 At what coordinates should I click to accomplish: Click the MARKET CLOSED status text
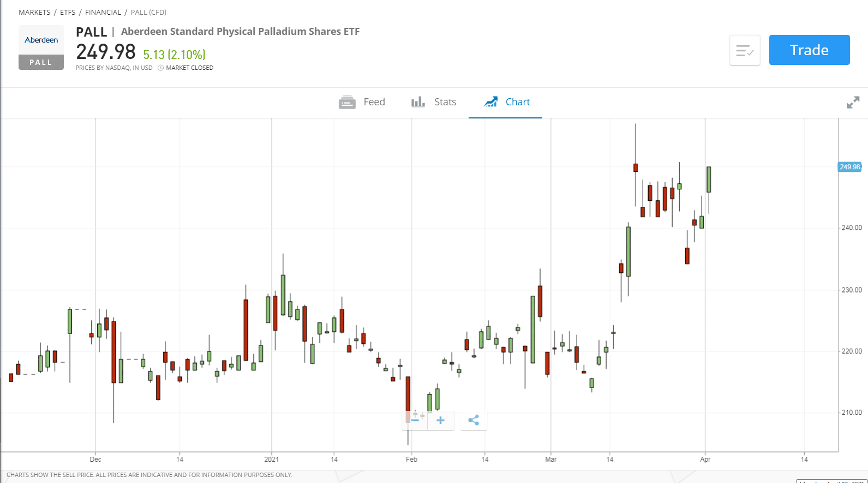[x=189, y=68]
